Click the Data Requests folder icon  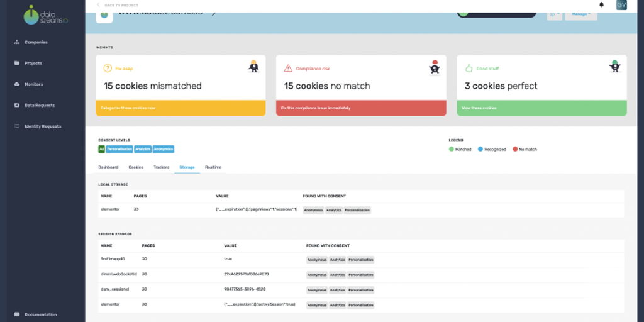click(x=17, y=105)
